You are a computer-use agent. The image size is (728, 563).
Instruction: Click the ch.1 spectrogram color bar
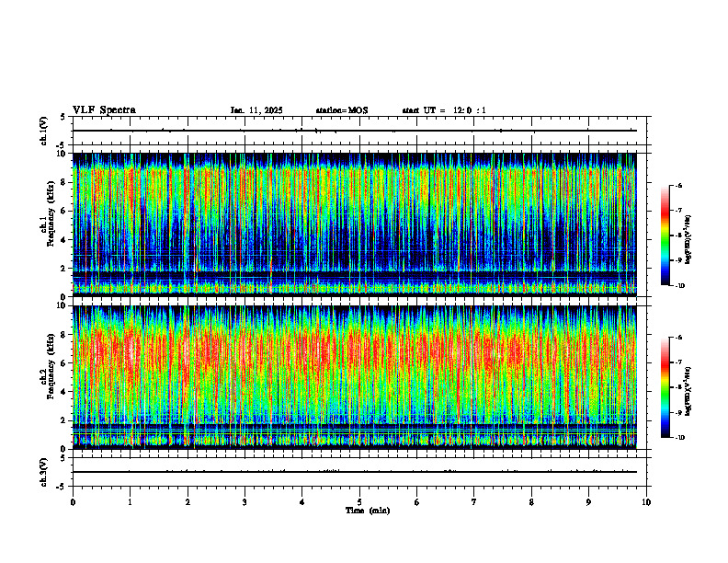coord(665,236)
